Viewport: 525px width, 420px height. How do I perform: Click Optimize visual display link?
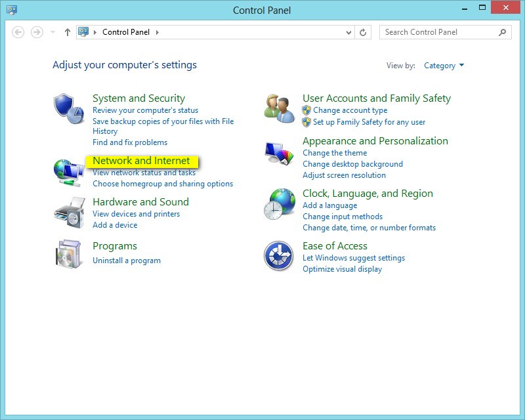(x=342, y=269)
